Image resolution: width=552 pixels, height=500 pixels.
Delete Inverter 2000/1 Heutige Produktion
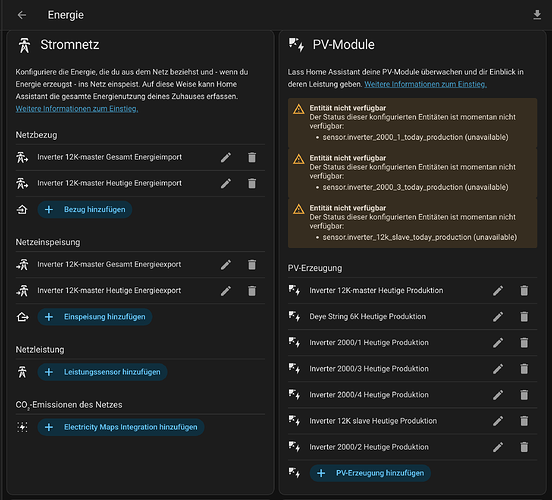point(524,343)
